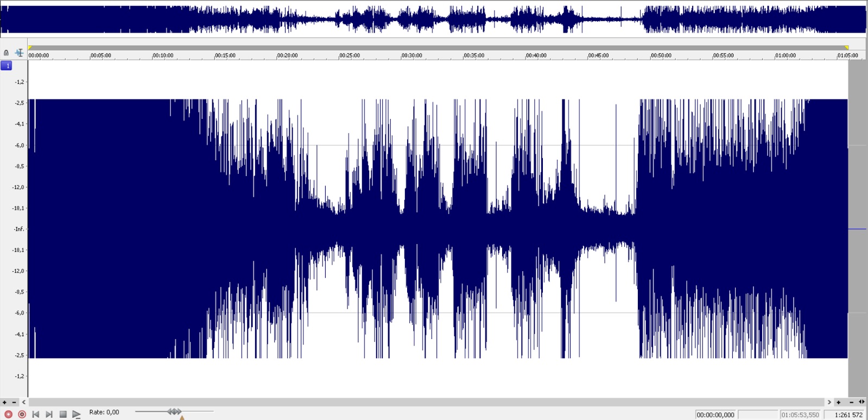The height and width of the screenshot is (420, 868).
Task: Start recording with the red Record button
Action: 8,414
